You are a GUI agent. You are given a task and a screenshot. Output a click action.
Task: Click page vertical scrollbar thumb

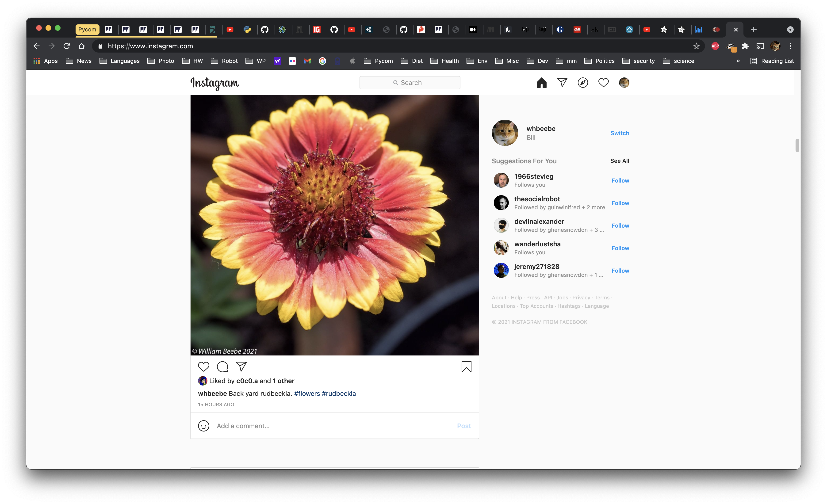click(x=797, y=145)
